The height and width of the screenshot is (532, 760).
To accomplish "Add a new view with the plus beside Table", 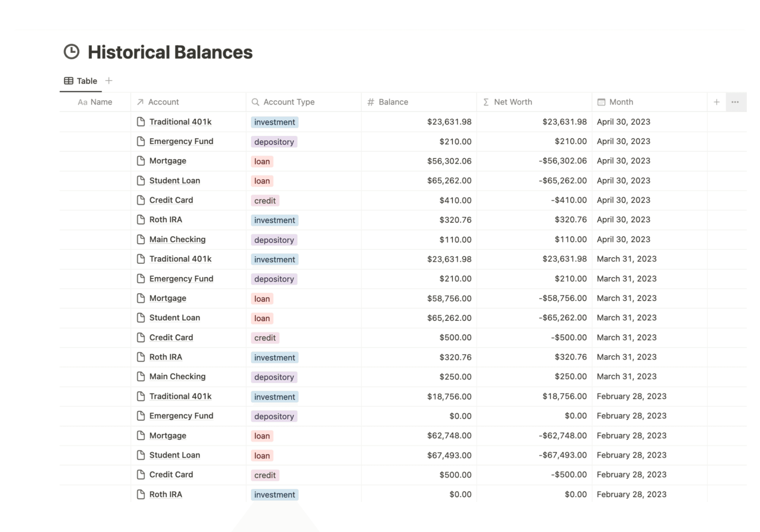I will coord(109,81).
